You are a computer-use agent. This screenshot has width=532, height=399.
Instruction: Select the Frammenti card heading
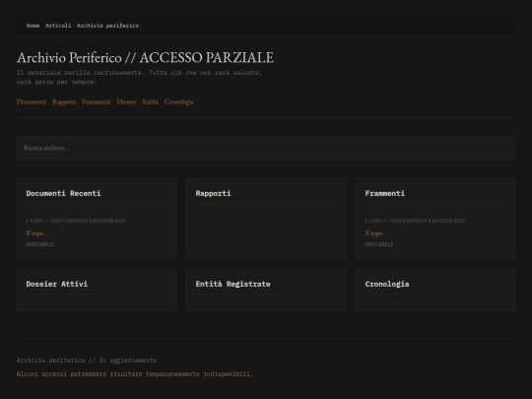coord(385,193)
